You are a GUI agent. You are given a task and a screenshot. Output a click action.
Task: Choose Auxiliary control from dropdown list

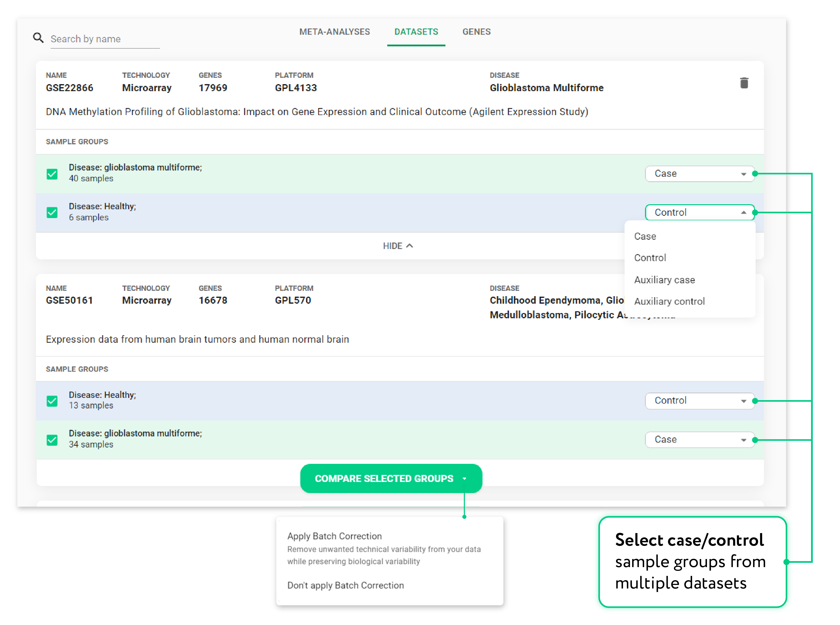point(669,301)
